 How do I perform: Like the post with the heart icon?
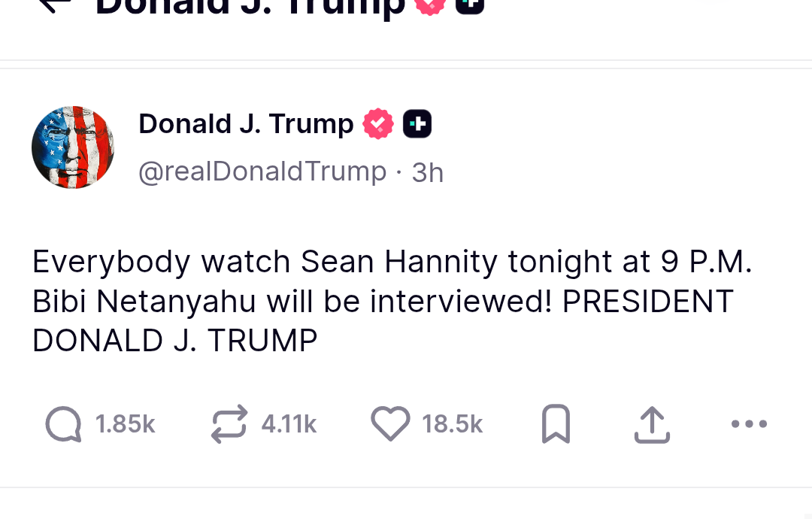point(391,424)
